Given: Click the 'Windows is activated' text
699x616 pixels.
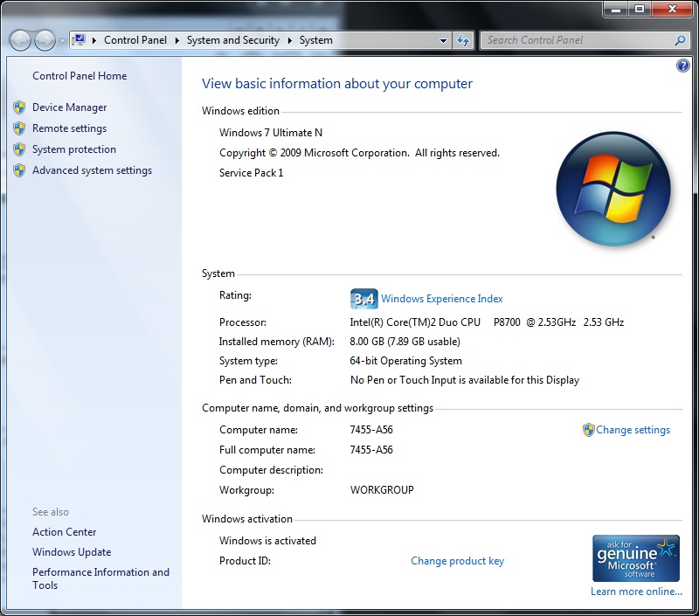Looking at the screenshot, I should 267,541.
